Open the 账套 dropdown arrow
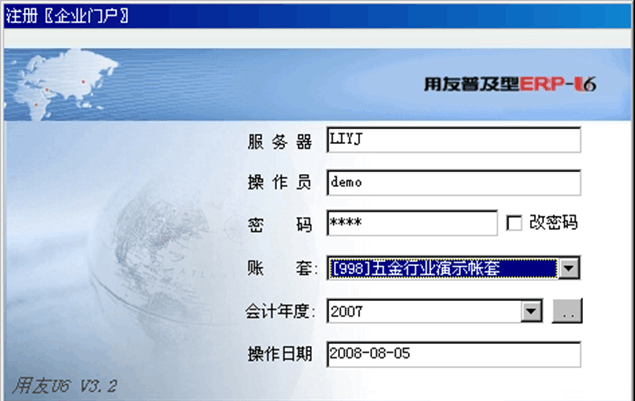The image size is (635, 401). click(x=569, y=268)
